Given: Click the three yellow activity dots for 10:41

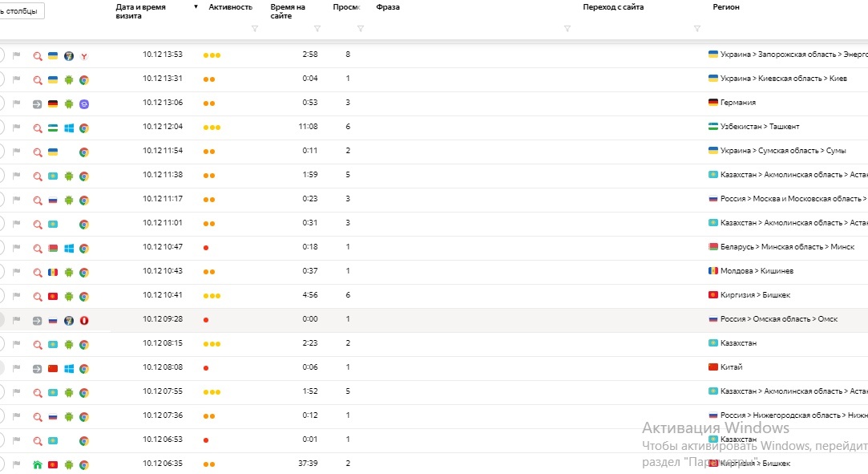Looking at the screenshot, I should [x=212, y=296].
